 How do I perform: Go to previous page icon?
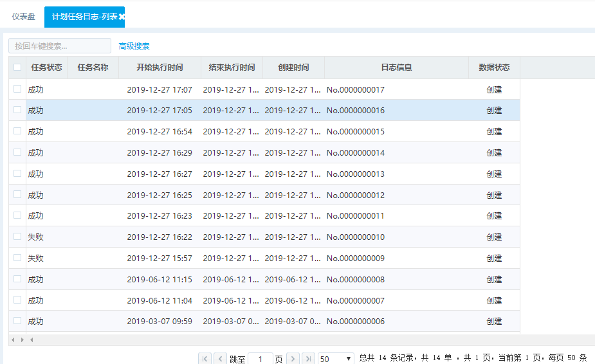point(220,359)
